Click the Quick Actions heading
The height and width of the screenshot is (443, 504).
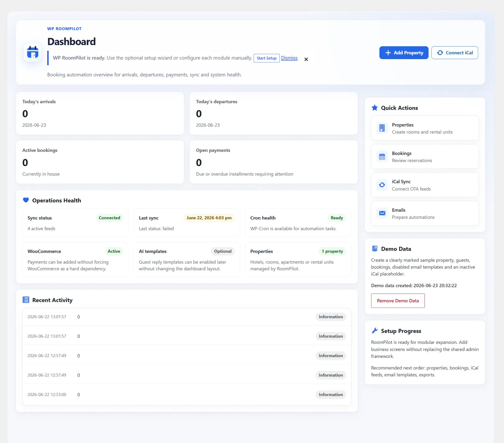coord(399,108)
